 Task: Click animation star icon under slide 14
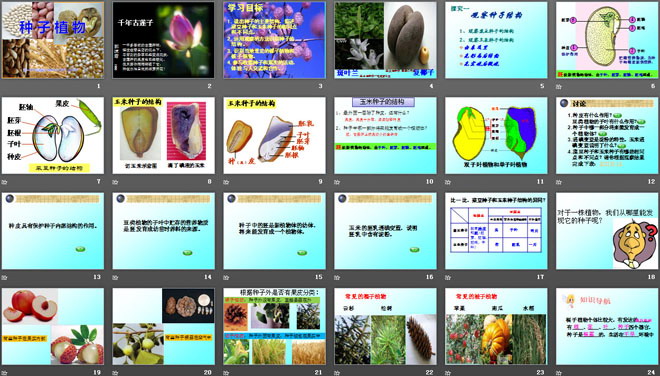pos(115,277)
